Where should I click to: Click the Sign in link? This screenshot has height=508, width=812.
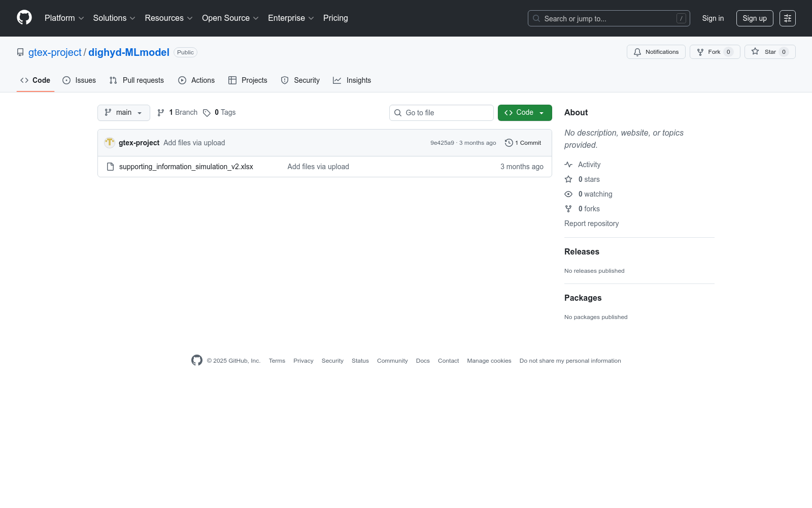[713, 18]
